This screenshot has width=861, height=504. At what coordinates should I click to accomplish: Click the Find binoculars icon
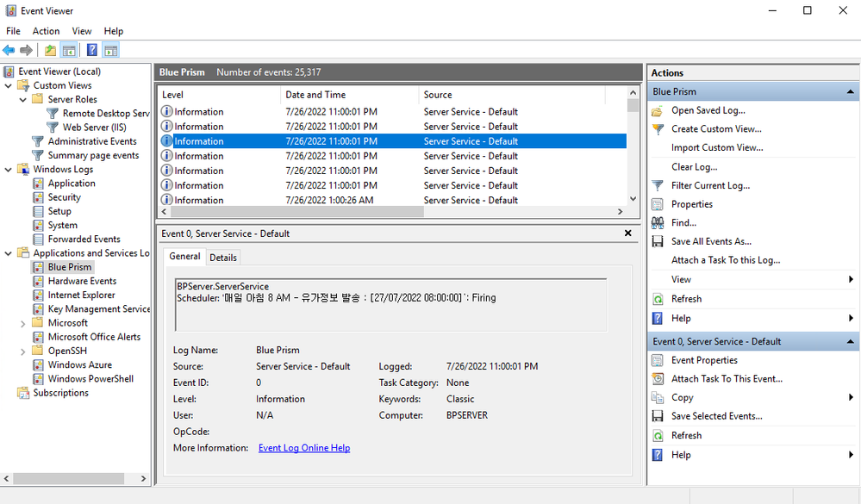pyautogui.click(x=658, y=223)
